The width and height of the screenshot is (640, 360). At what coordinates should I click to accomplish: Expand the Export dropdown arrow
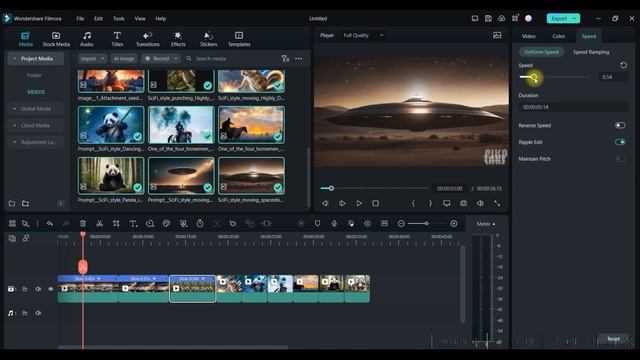pyautogui.click(x=575, y=18)
